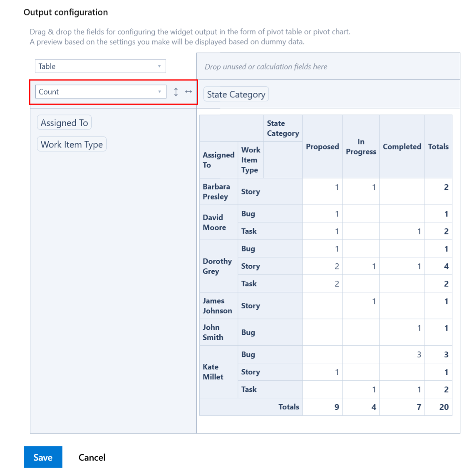Viewport: 474px width, 476px height.
Task: Click the Completed column total 7
Action: pyautogui.click(x=402, y=407)
